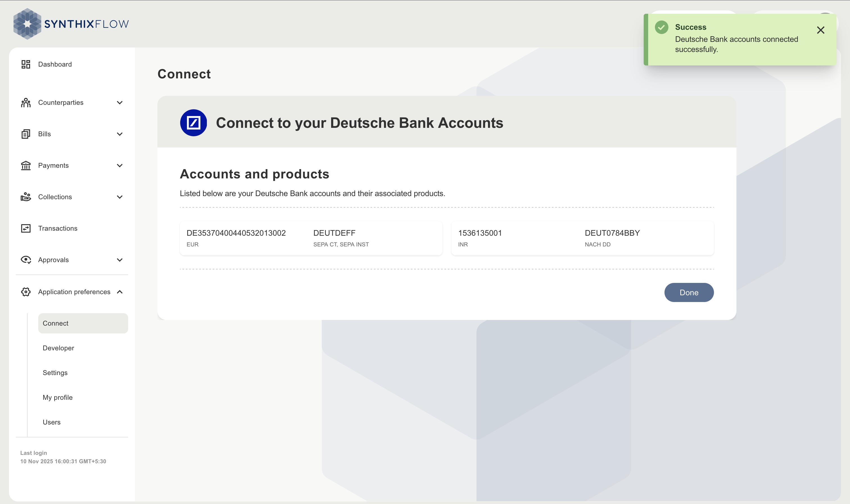Open the Dashboard page

coord(55,64)
